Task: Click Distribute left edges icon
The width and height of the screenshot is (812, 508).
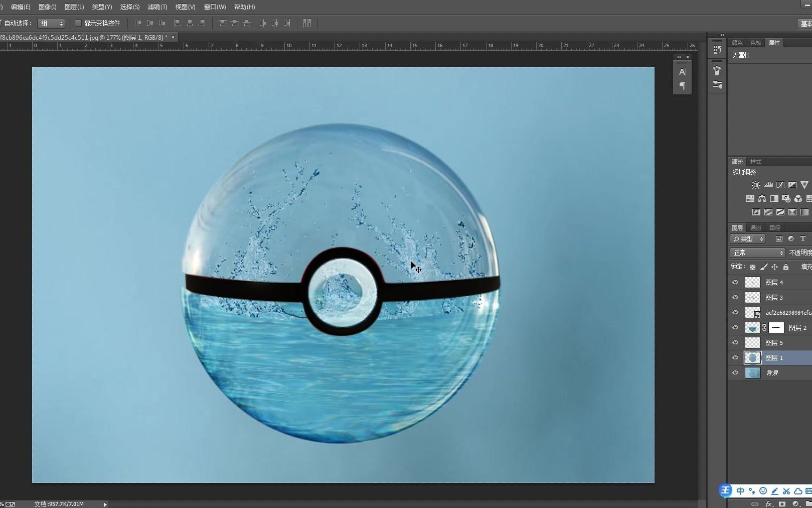Action: tap(262, 23)
